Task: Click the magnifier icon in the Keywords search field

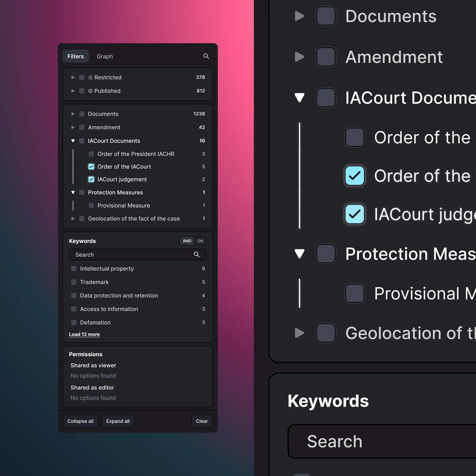Action: [197, 254]
